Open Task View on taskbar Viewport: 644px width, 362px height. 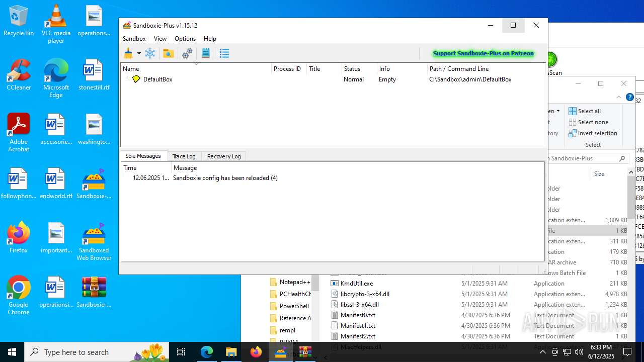[181, 352]
